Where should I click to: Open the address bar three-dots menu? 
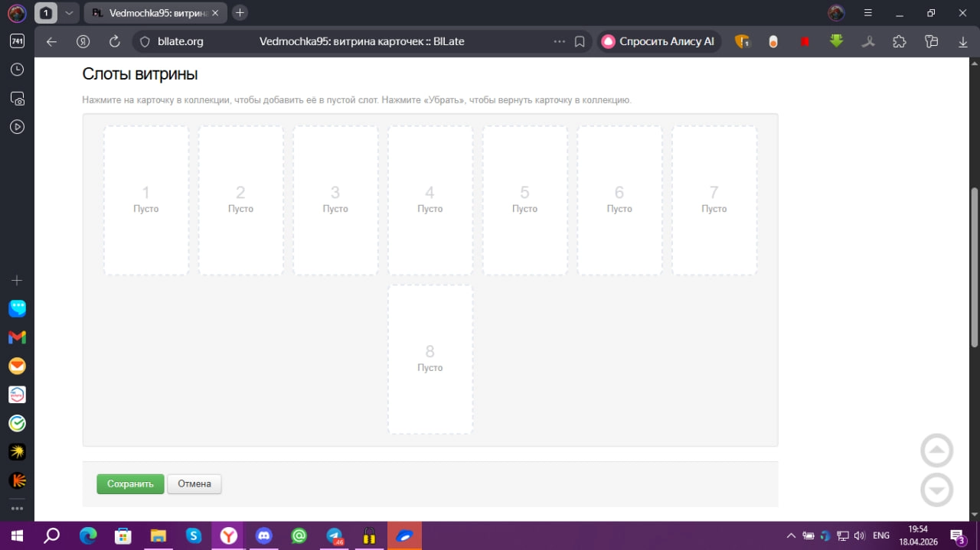tap(559, 41)
